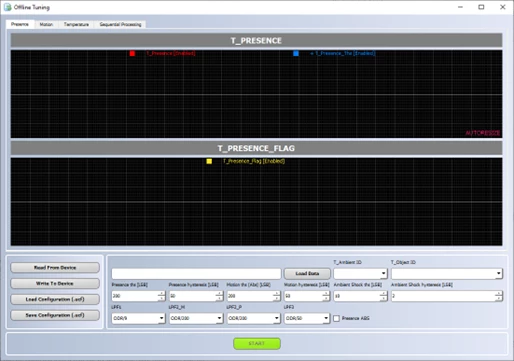Open the Temperature tab
Viewport: 514px width, 361px height.
[76, 24]
